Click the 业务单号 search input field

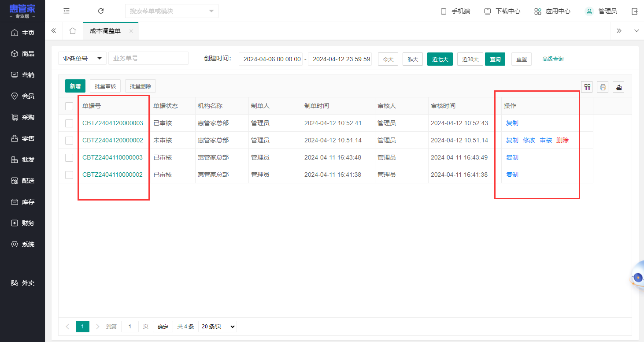[x=148, y=58]
